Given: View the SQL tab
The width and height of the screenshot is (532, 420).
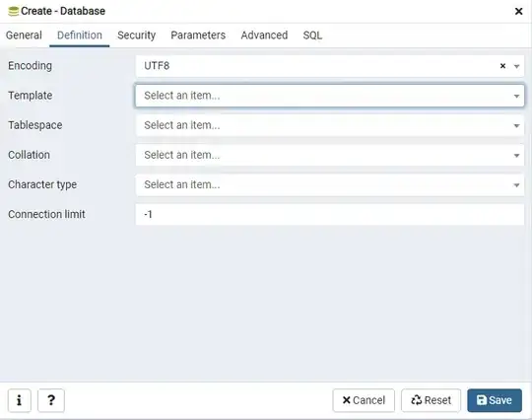Looking at the screenshot, I should coord(312,35).
